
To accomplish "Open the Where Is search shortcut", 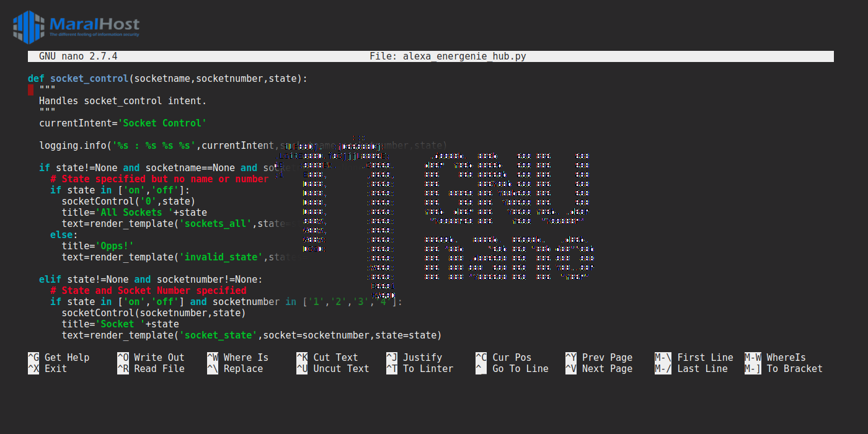I will [x=238, y=358].
